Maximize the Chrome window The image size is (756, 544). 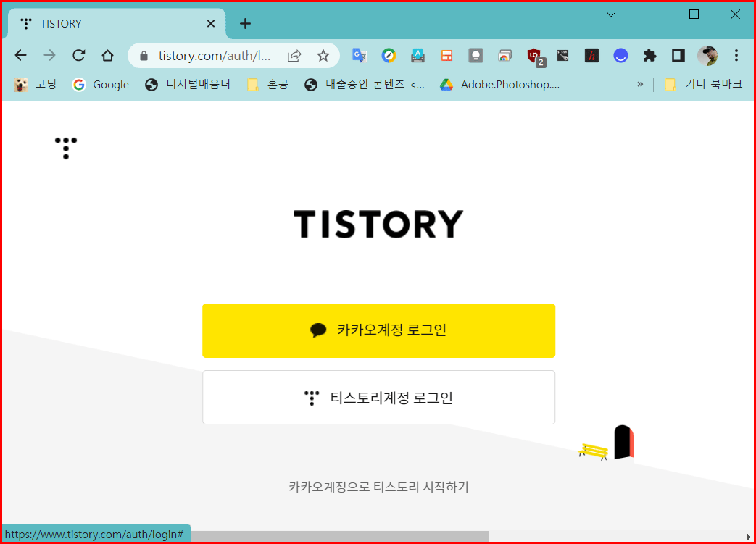pos(694,14)
